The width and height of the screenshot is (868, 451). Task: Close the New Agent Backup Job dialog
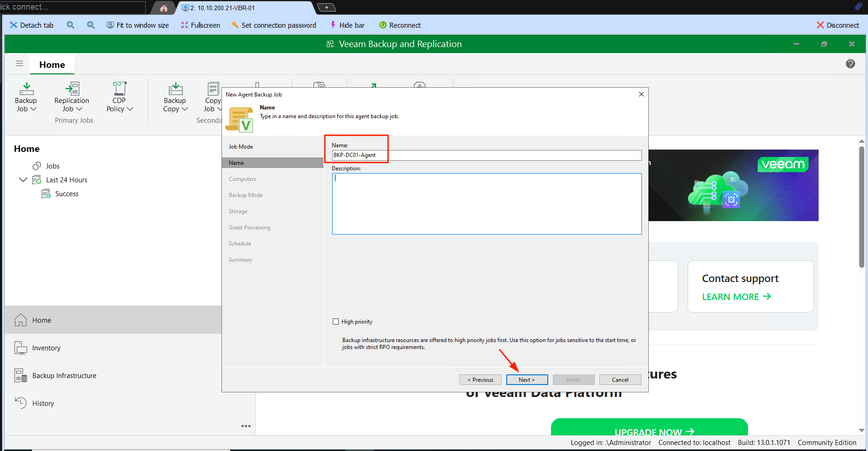click(x=641, y=94)
